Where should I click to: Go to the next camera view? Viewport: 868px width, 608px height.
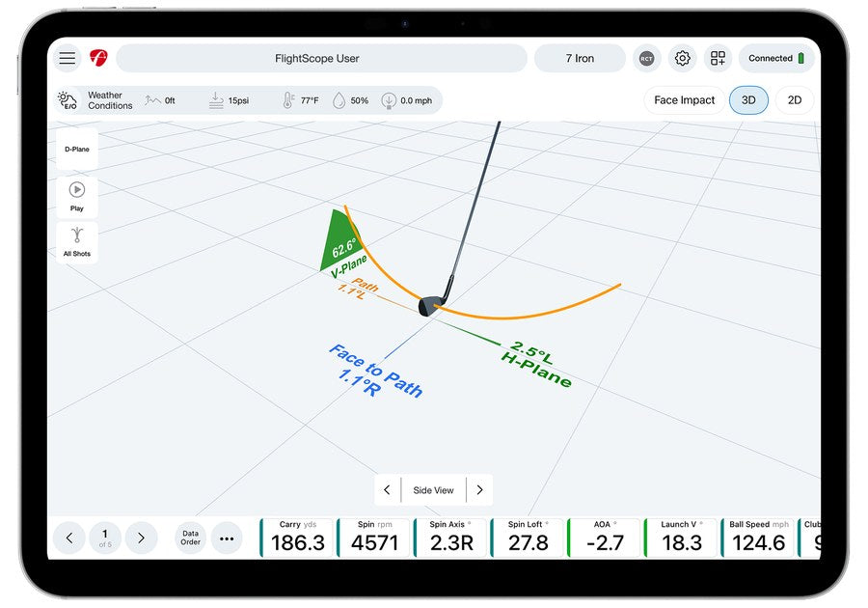pos(480,490)
